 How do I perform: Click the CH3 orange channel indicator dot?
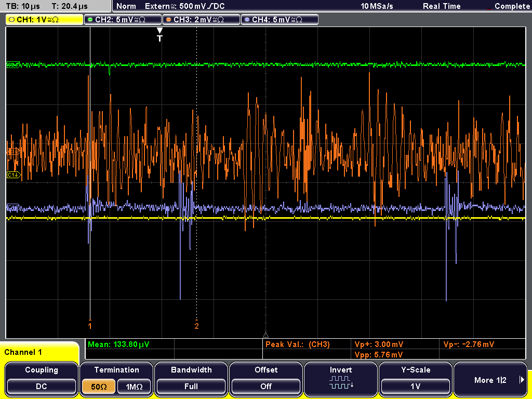[x=169, y=20]
